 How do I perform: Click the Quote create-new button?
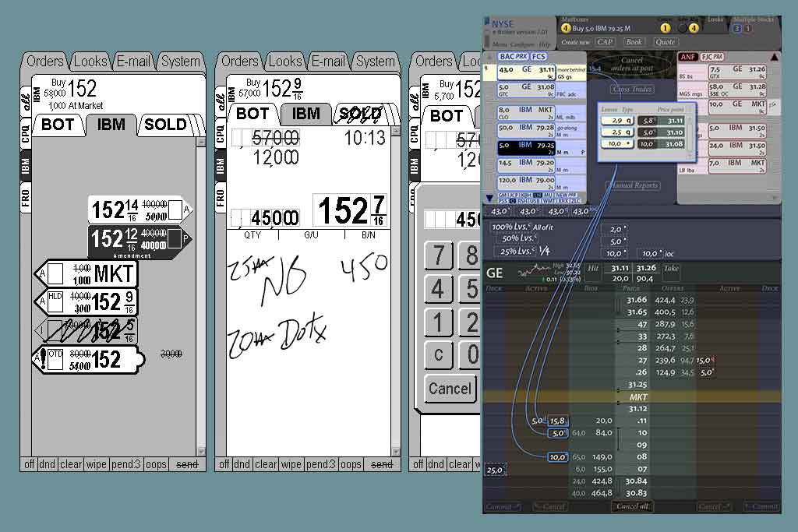tap(665, 42)
